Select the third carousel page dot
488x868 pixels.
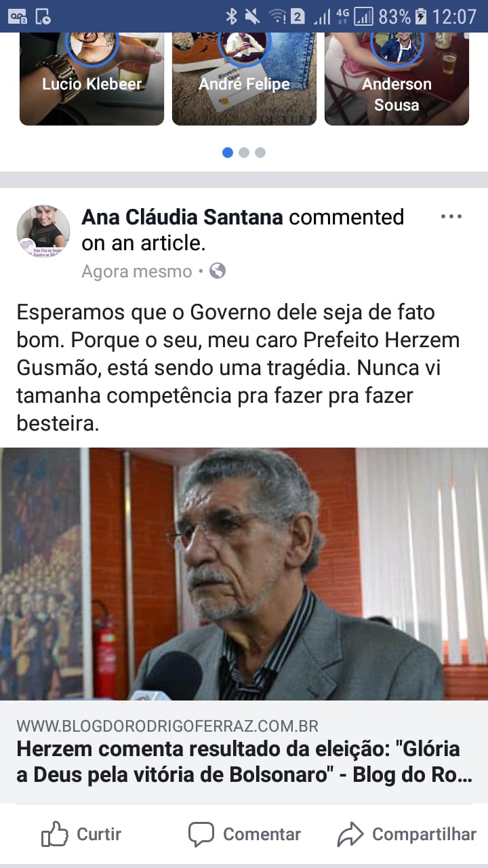click(260, 153)
